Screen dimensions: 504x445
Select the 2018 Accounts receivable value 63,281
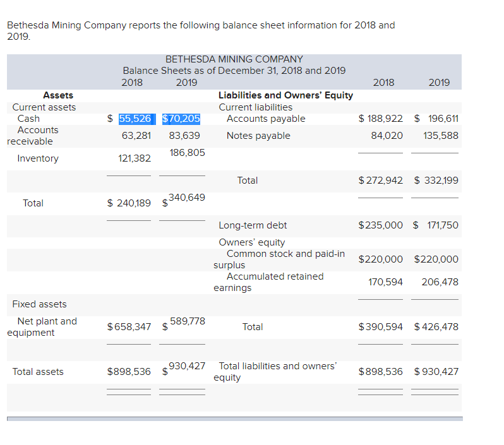(136, 136)
